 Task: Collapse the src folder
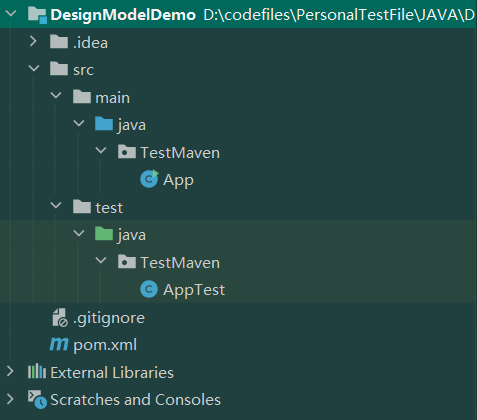pos(34,69)
